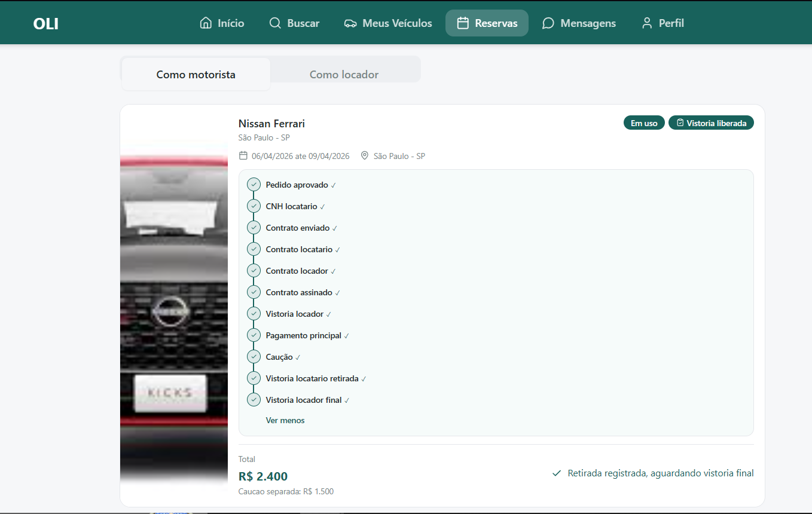Click the Pagamento principal timeline step
The height and width of the screenshot is (514, 812).
point(303,335)
